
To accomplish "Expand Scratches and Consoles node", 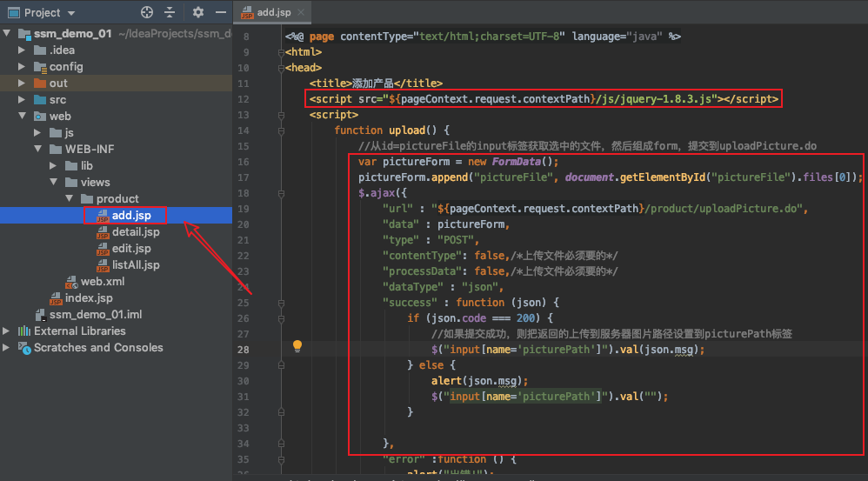I will 6,348.
